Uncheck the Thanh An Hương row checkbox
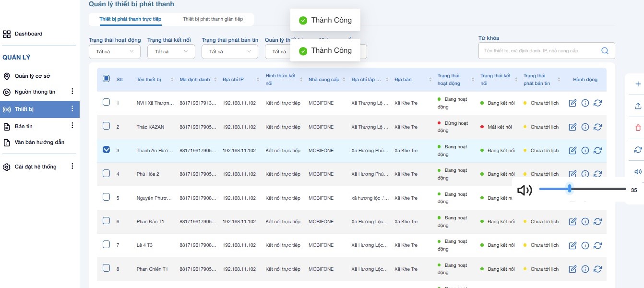The height and width of the screenshot is (288, 644). (x=107, y=150)
